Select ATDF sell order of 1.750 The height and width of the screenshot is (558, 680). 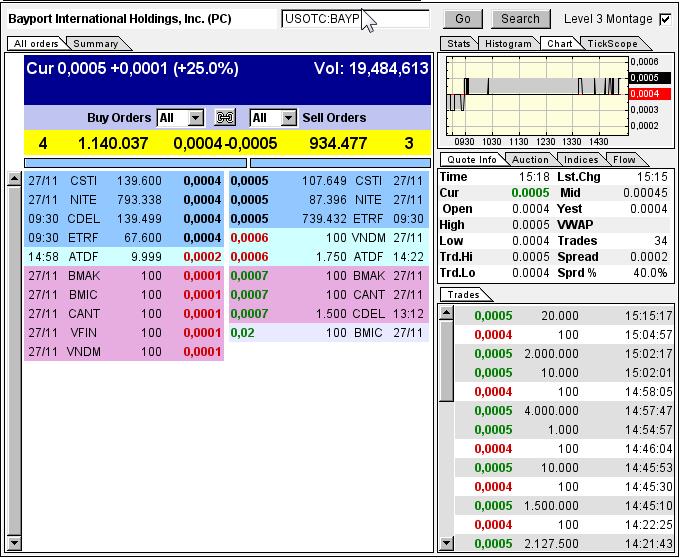point(329,257)
